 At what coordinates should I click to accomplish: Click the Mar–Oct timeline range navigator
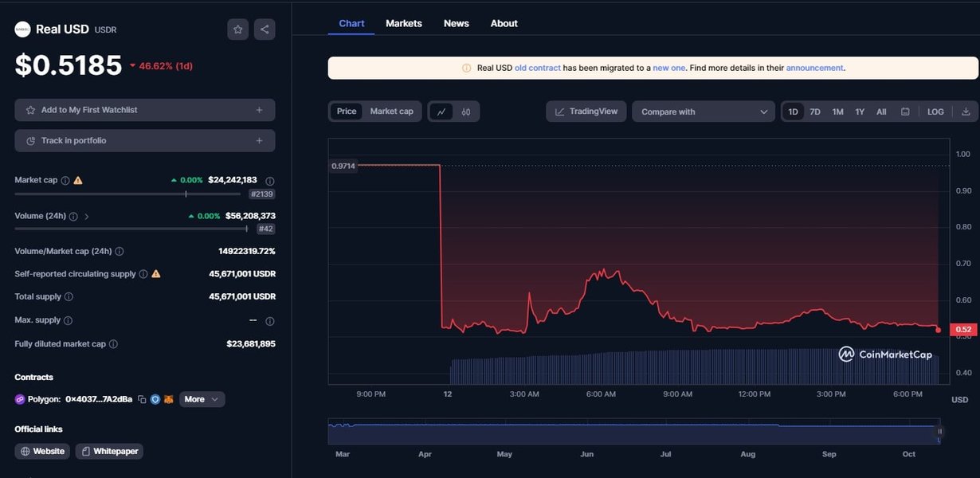(x=634, y=432)
